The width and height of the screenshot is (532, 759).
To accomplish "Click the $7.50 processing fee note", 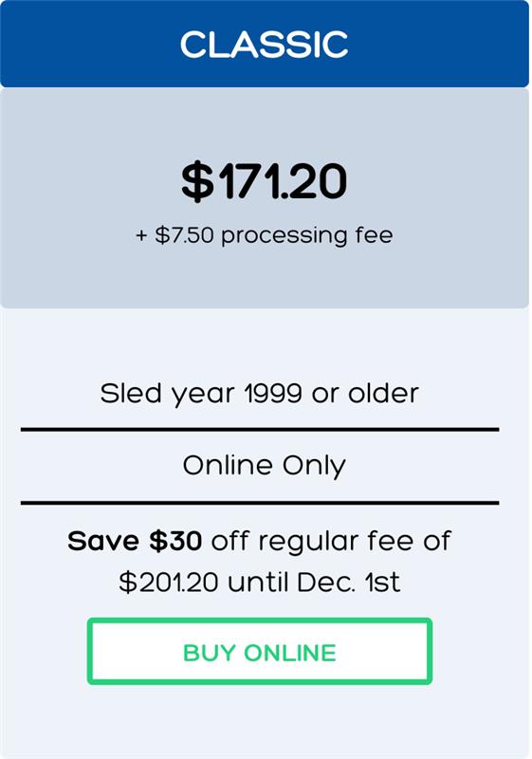I will (265, 235).
